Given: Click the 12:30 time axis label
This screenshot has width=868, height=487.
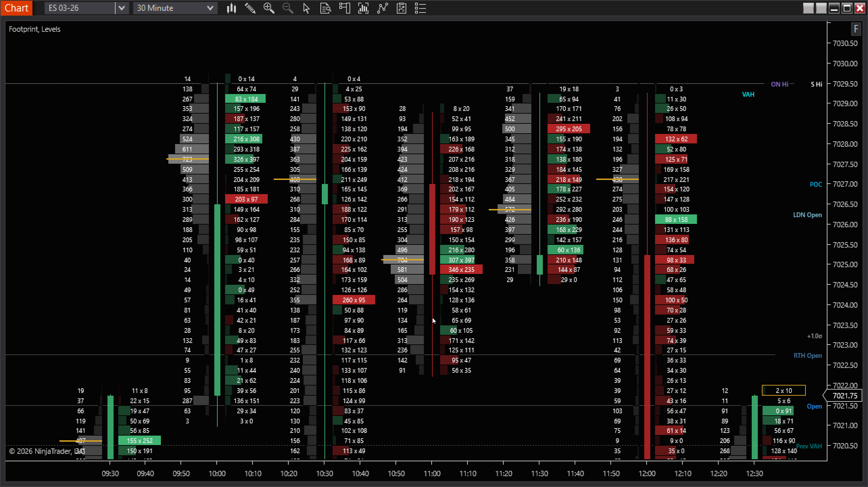Looking at the screenshot, I should click(x=754, y=473).
